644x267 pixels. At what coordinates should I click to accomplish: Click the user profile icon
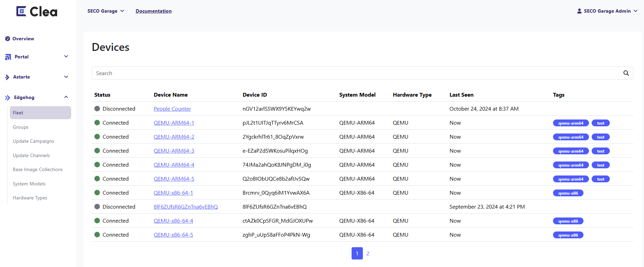pos(579,11)
